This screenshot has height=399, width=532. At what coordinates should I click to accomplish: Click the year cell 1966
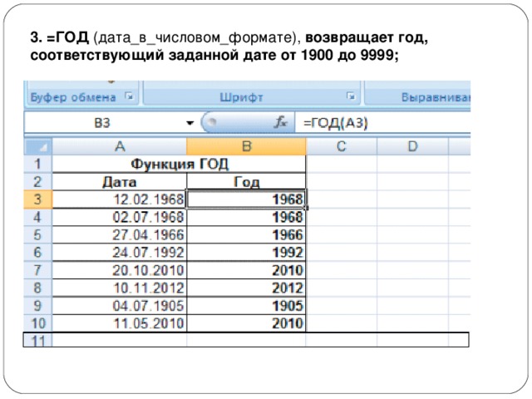click(246, 234)
